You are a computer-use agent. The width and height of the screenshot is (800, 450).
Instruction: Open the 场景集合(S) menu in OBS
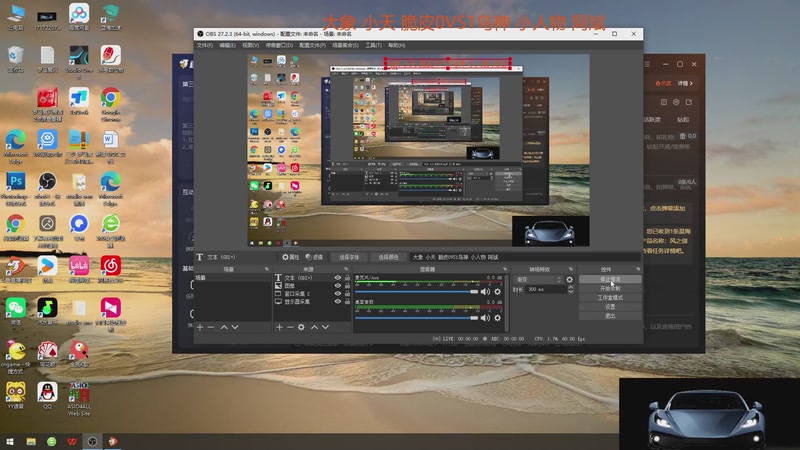coord(345,45)
